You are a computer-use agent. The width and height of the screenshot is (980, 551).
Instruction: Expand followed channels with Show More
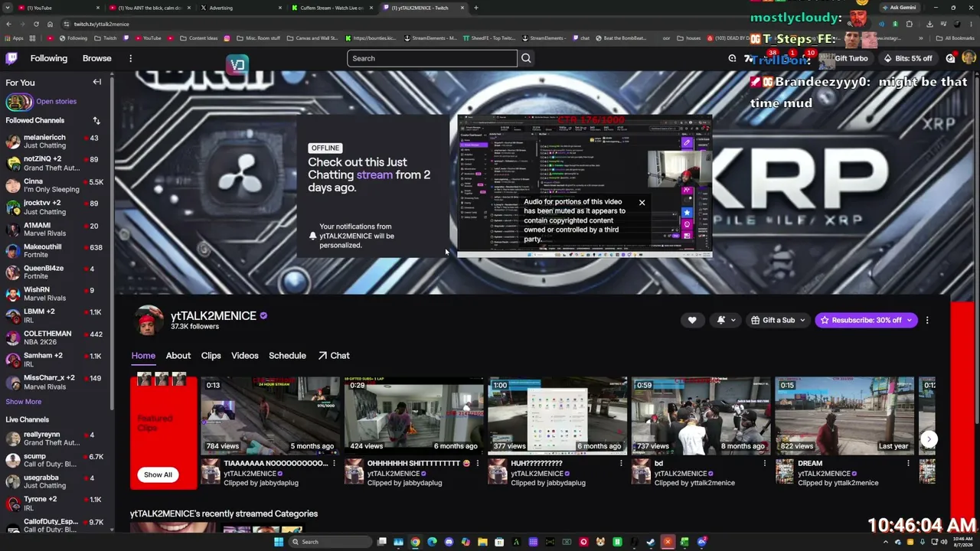24,402
